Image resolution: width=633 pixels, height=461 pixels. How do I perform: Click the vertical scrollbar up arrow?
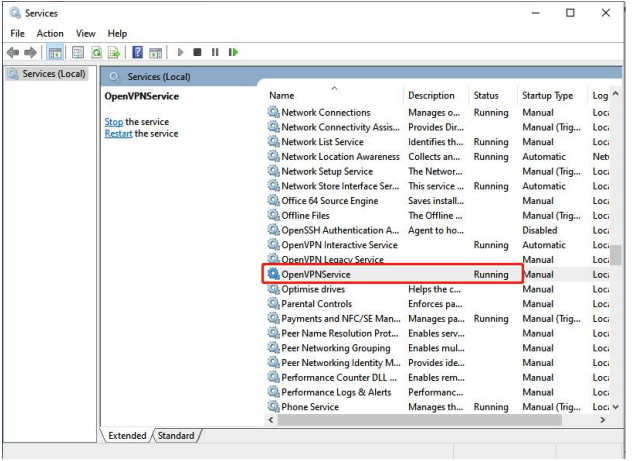click(616, 94)
